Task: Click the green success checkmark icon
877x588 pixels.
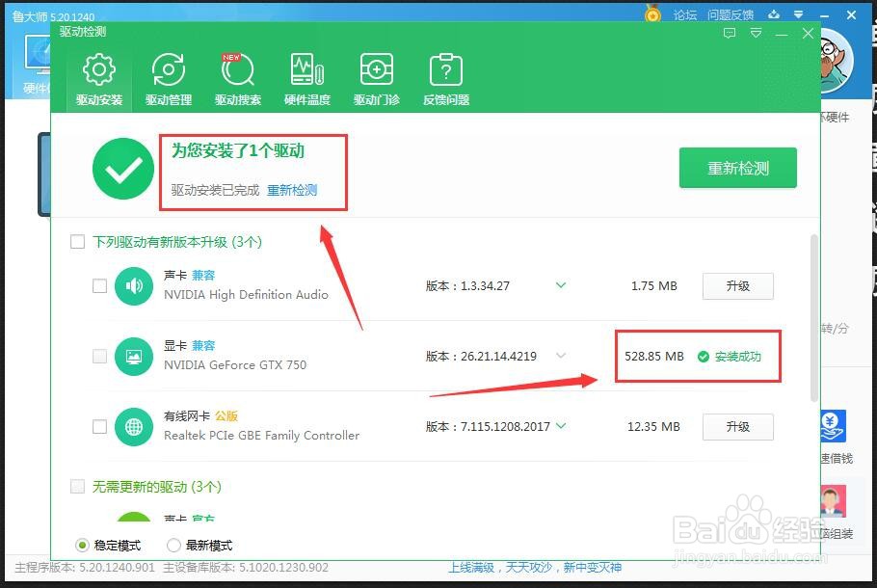Action: [x=123, y=169]
